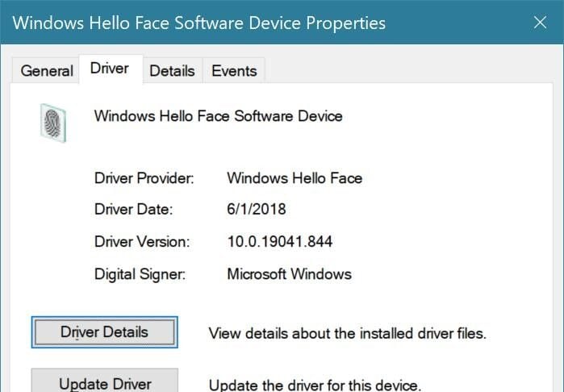The height and width of the screenshot is (392, 564).
Task: Click the device name next to the fingerprint icon
Action: [219, 116]
